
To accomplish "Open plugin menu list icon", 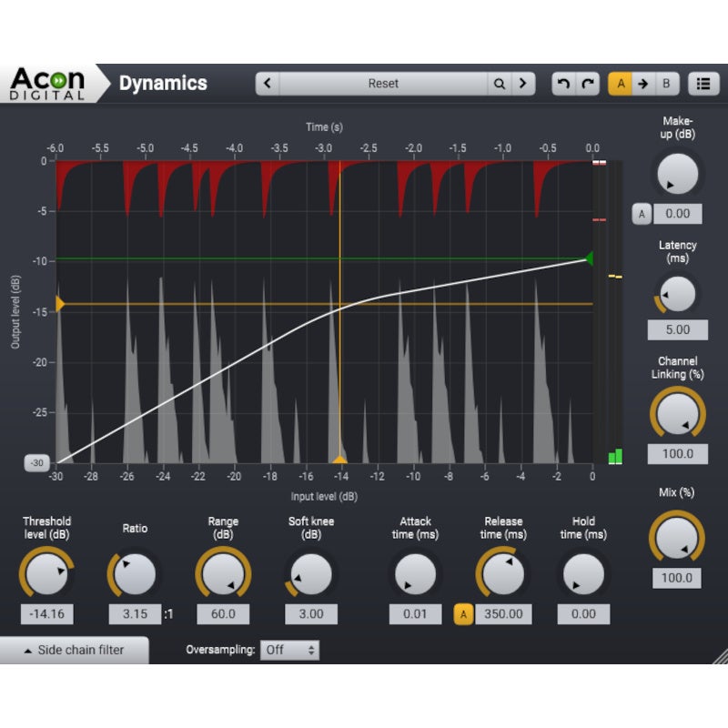I will point(703,84).
